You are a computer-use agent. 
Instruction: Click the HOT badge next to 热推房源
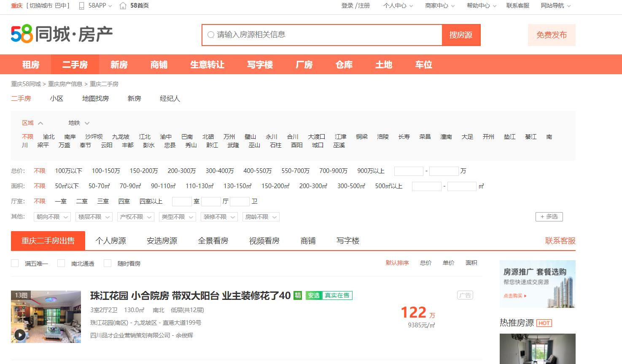(x=544, y=323)
